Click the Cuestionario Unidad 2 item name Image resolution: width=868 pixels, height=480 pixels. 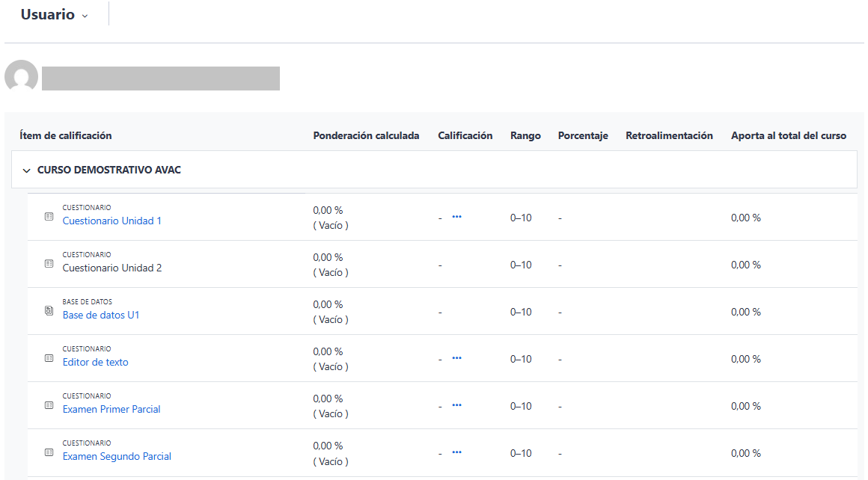(x=112, y=268)
